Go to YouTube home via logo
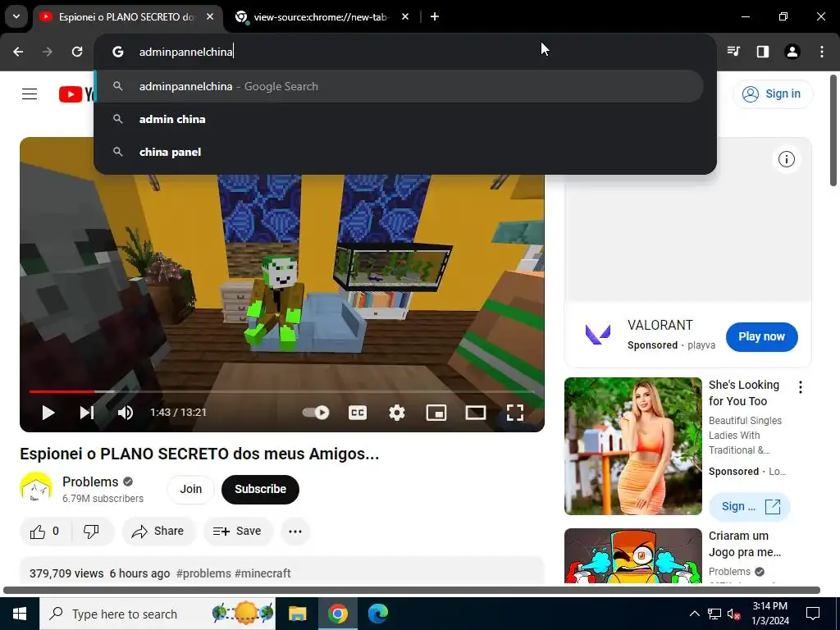The image size is (840, 630). pos(76,94)
